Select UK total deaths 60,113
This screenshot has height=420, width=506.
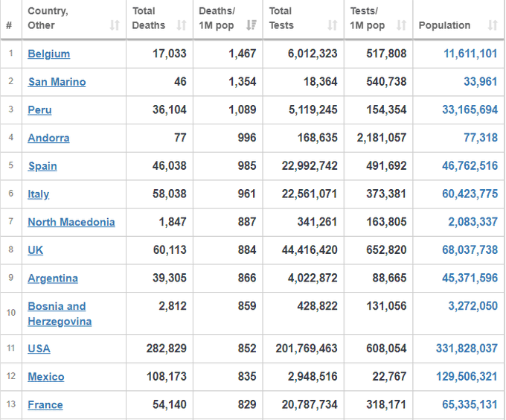tap(170, 250)
